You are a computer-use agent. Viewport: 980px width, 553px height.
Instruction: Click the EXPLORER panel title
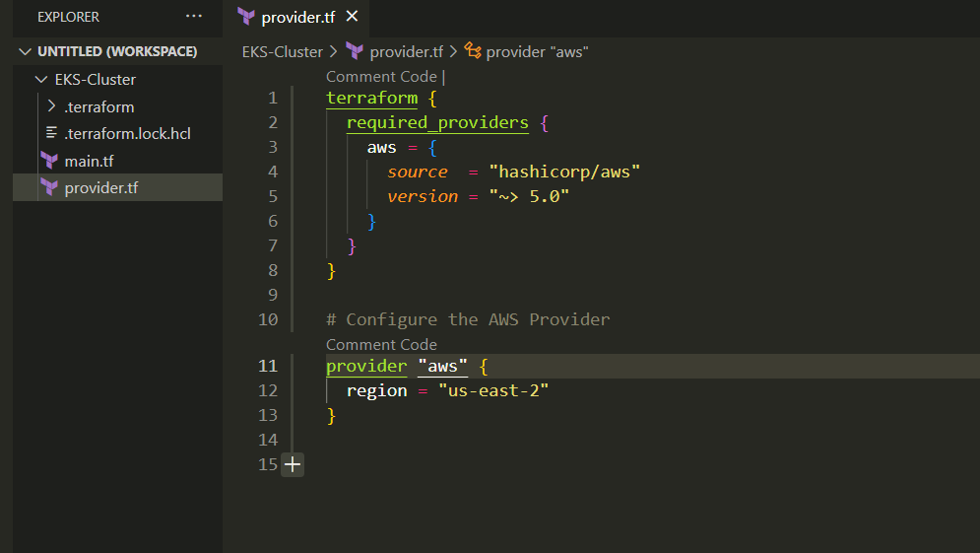[x=68, y=17]
